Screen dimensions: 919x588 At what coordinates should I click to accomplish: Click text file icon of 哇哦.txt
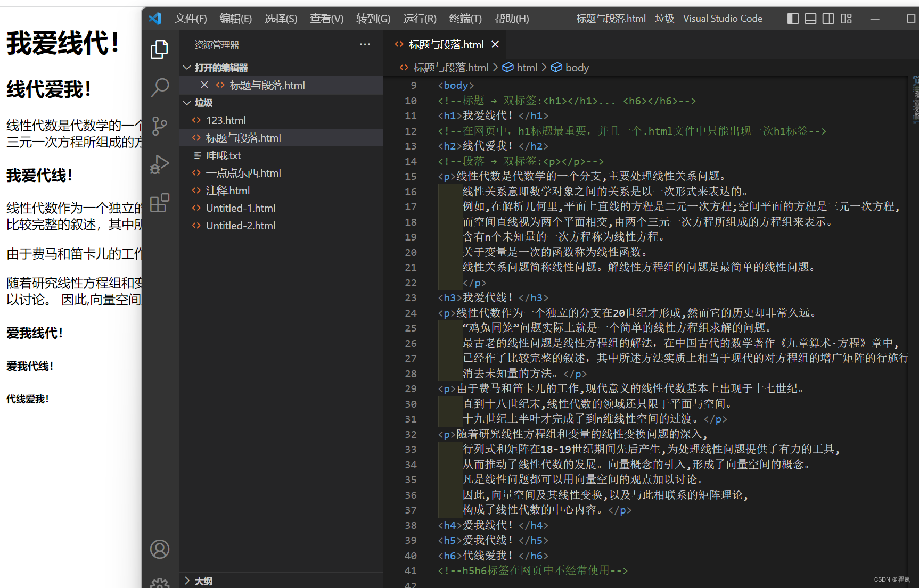tap(197, 155)
